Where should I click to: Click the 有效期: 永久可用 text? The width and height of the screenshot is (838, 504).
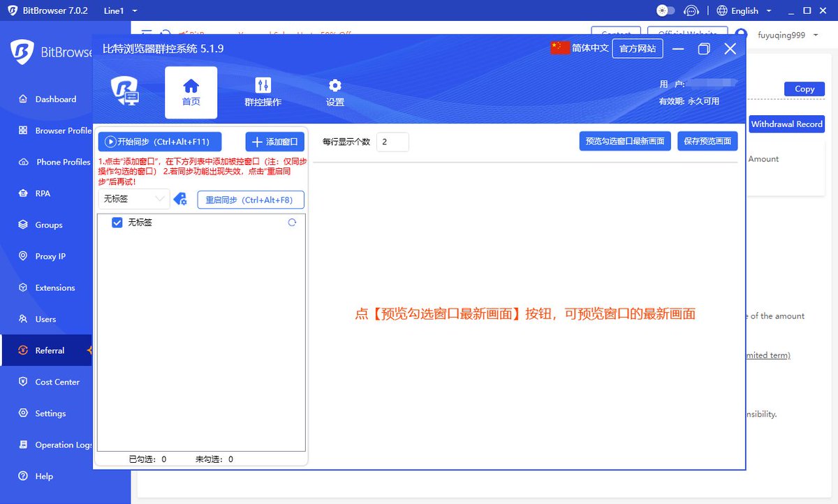click(x=689, y=101)
